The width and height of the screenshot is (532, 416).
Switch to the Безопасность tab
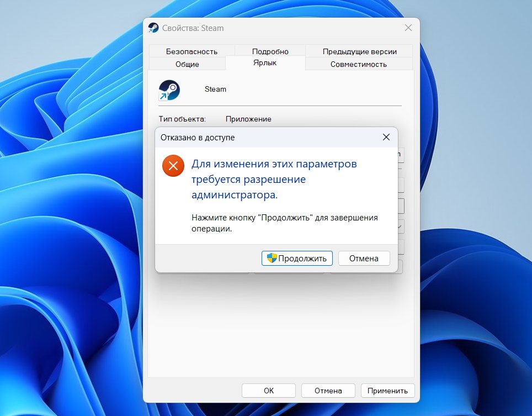[x=191, y=51]
